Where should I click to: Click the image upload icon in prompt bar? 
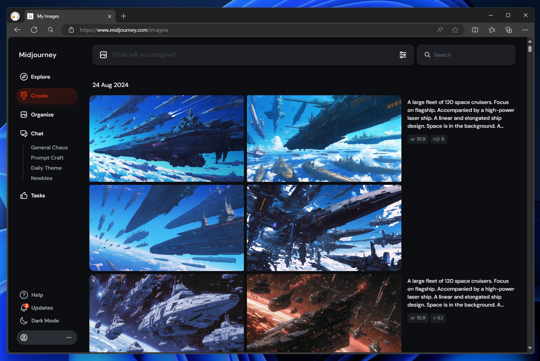pyautogui.click(x=103, y=55)
